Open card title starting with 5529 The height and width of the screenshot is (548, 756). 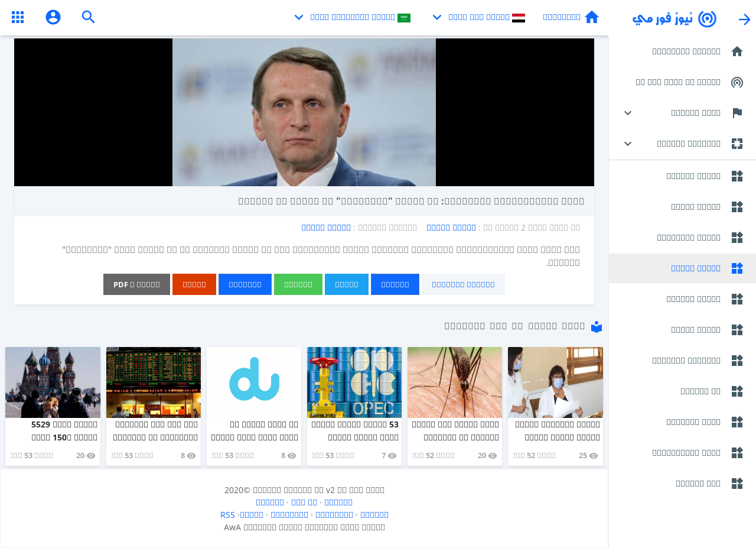click(x=64, y=431)
